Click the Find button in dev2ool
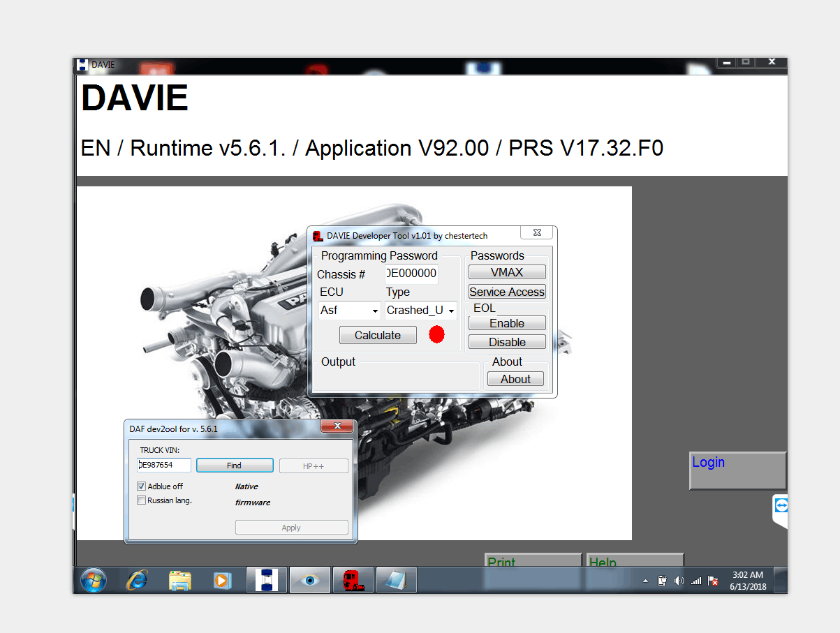 coord(235,466)
